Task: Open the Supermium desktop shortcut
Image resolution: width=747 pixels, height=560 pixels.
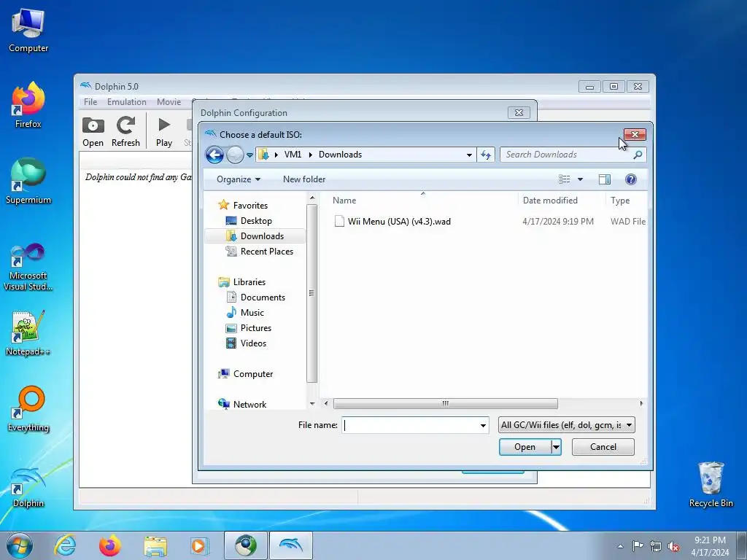Action: pos(28,182)
